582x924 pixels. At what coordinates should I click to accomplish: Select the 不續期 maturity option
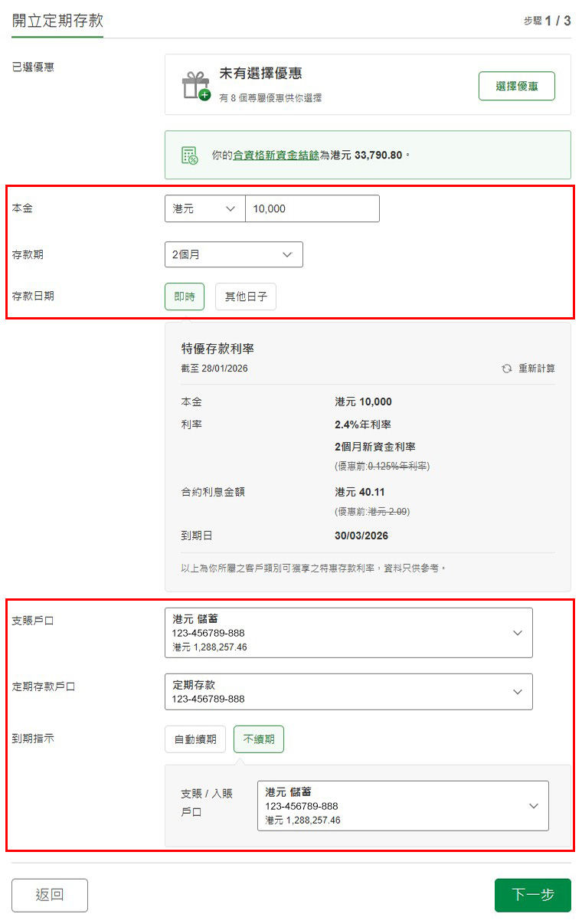260,739
